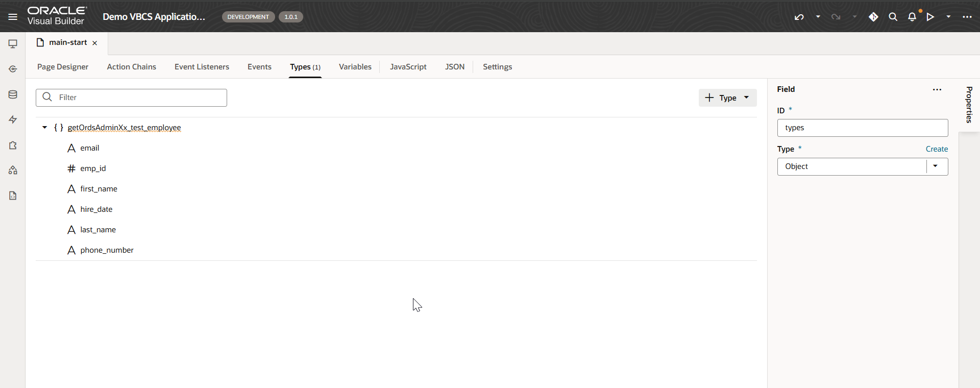Click the Undo arrow icon
Screen dimensions: 980x388
[799, 17]
